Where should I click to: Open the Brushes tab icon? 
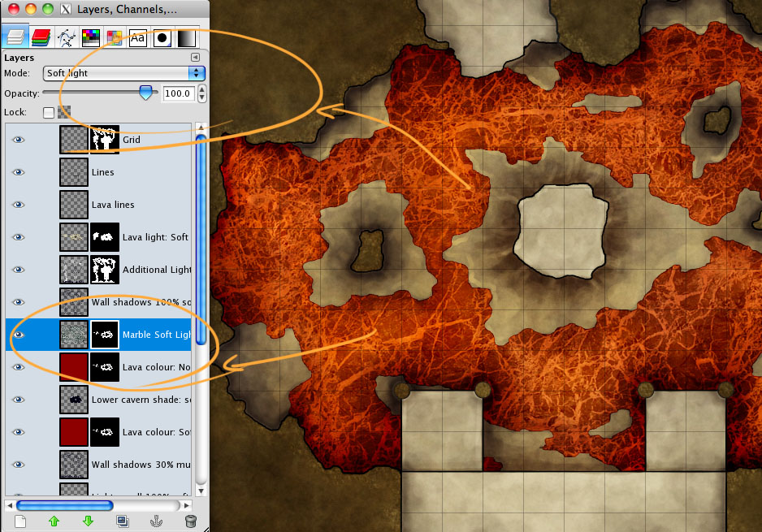pos(162,37)
